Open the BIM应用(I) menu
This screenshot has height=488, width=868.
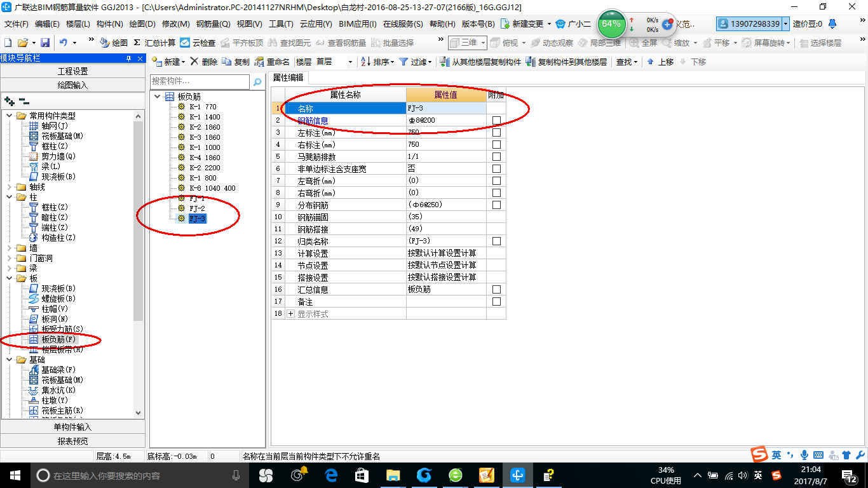(x=357, y=24)
